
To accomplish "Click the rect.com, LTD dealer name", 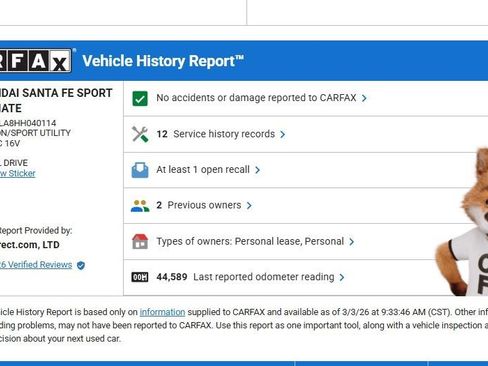I will pyautogui.click(x=30, y=245).
